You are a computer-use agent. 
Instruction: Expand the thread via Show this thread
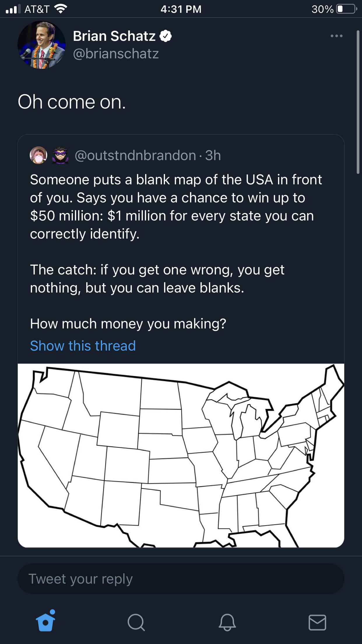coord(82,346)
